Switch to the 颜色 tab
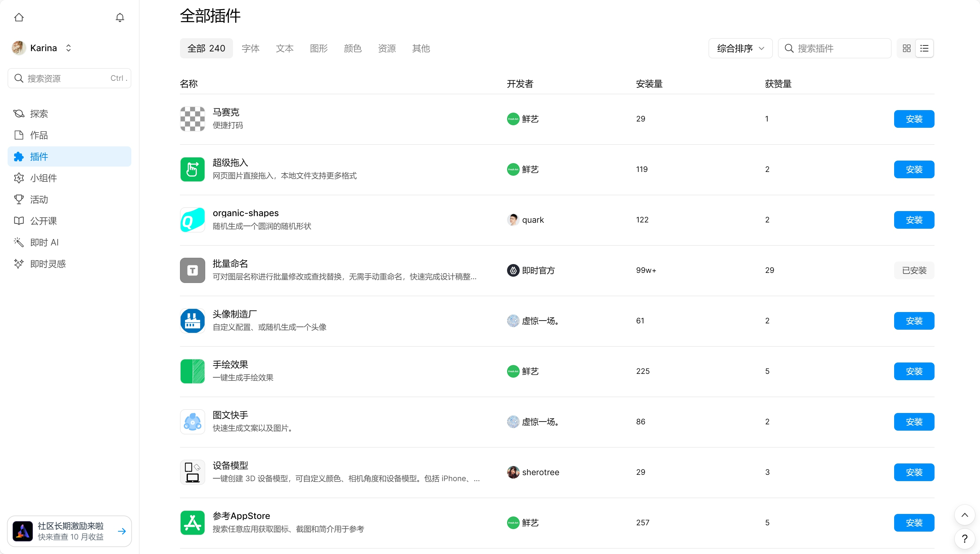 tap(353, 48)
